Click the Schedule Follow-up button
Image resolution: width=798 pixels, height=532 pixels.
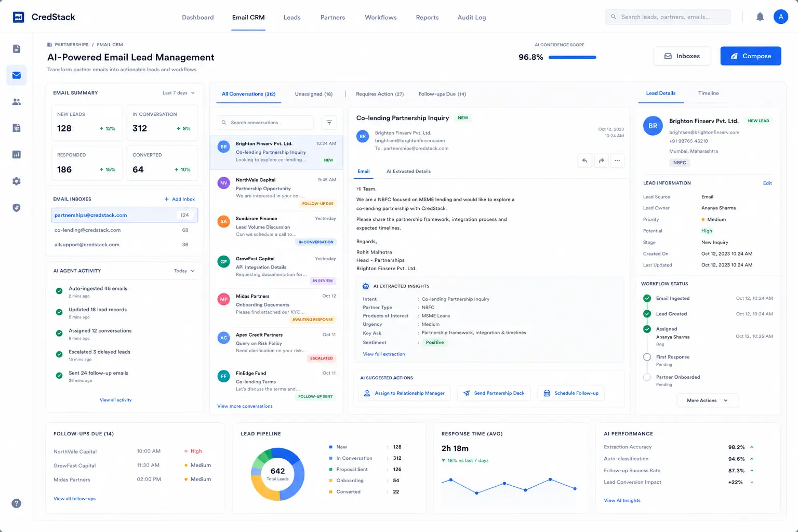coord(571,393)
